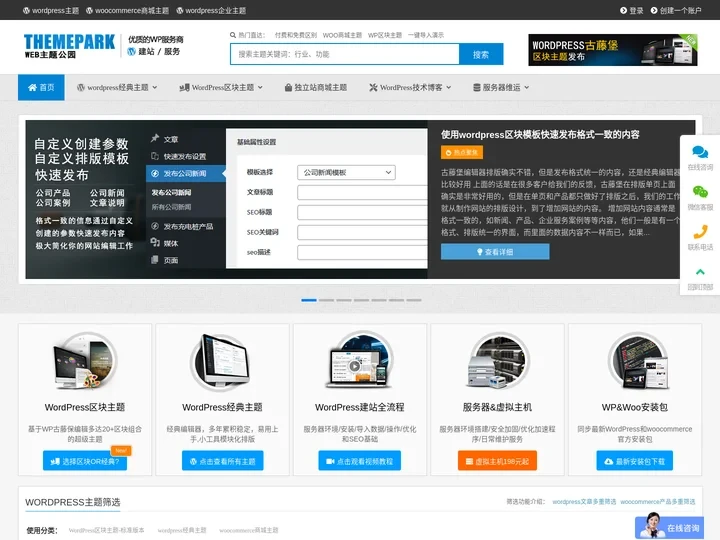Click the WordPress icon beside 建站 / 服务
The width and height of the screenshot is (720, 540).
click(x=131, y=51)
